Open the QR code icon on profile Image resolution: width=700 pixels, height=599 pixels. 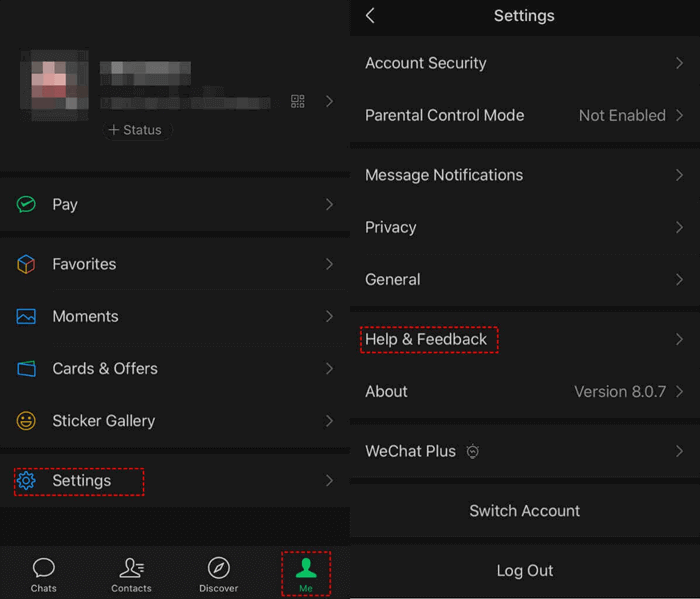[297, 101]
